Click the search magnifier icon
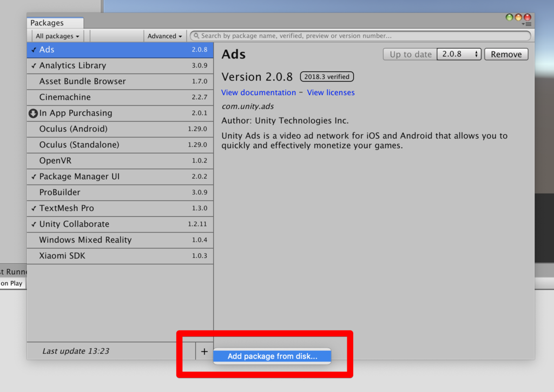 pos(196,36)
